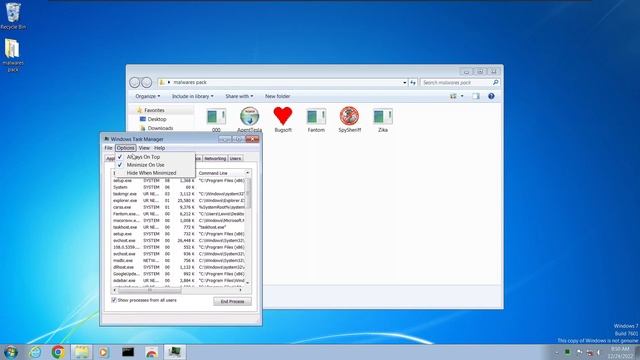Select the AgentTesla file icon
This screenshot has height=360, width=640.
tap(249, 120)
